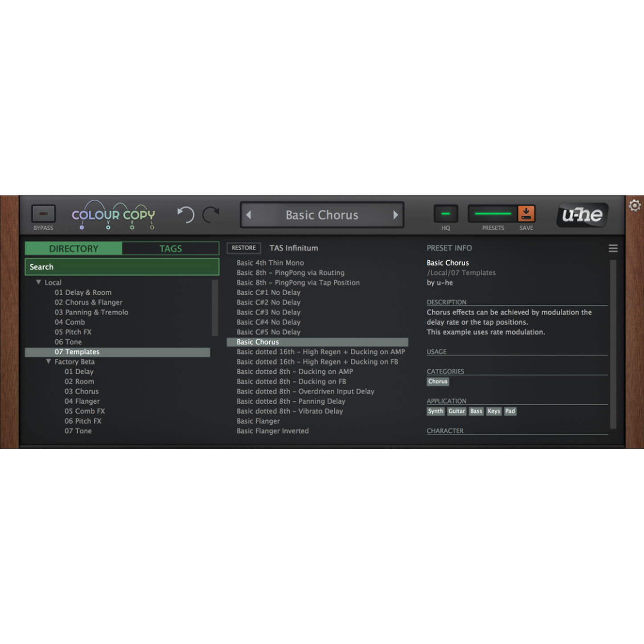Open the Basic Chorus preset name display
The height and width of the screenshot is (644, 644).
(322, 215)
